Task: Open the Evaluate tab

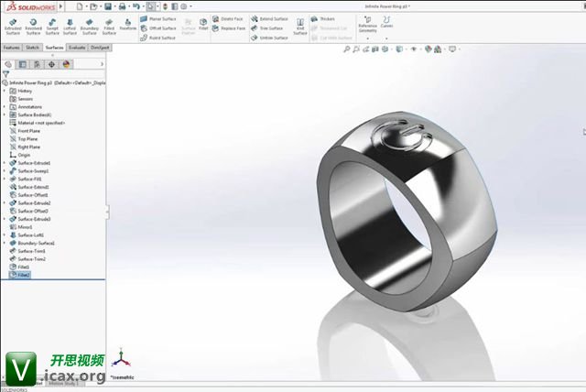Action: point(77,47)
